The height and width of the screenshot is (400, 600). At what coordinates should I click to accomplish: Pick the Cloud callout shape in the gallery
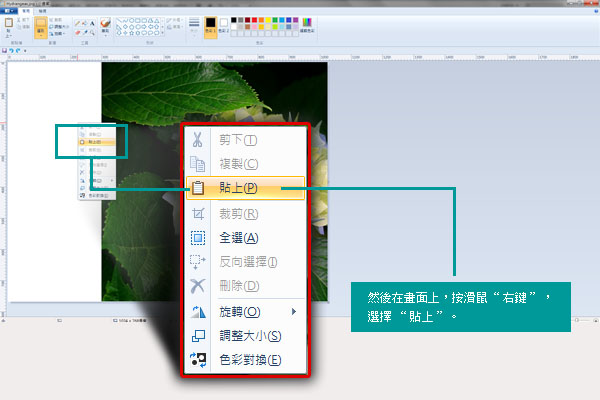[x=157, y=33]
